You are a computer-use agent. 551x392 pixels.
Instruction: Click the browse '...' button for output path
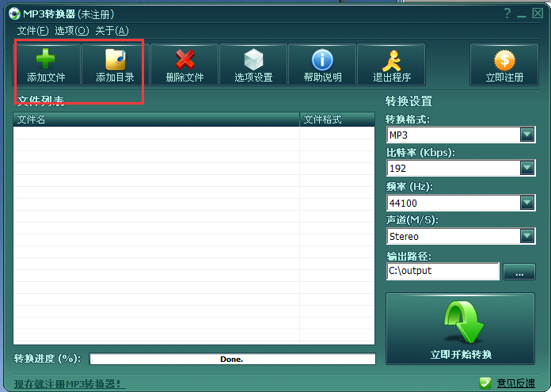pyautogui.click(x=519, y=272)
